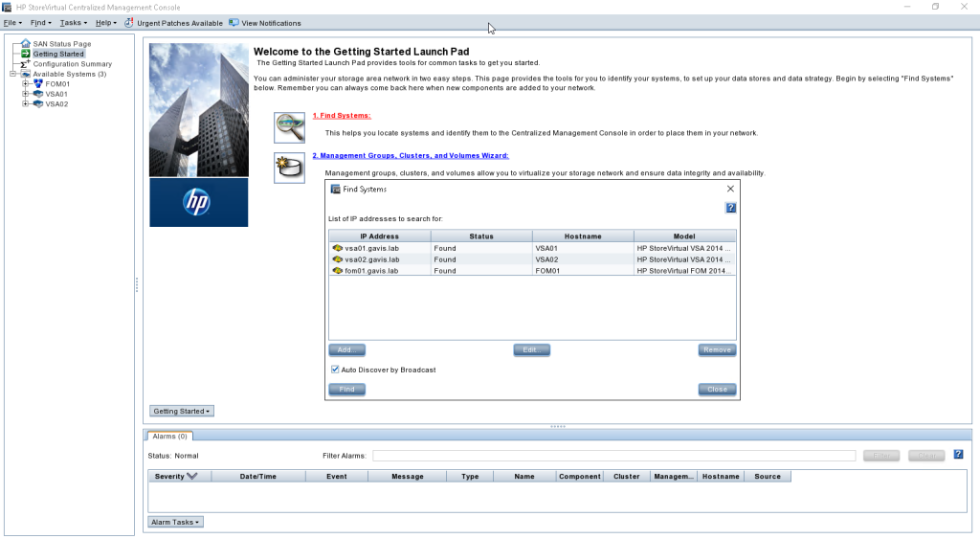Click the Filter Alarms input field
The width and height of the screenshot is (980, 539).
[613, 455]
